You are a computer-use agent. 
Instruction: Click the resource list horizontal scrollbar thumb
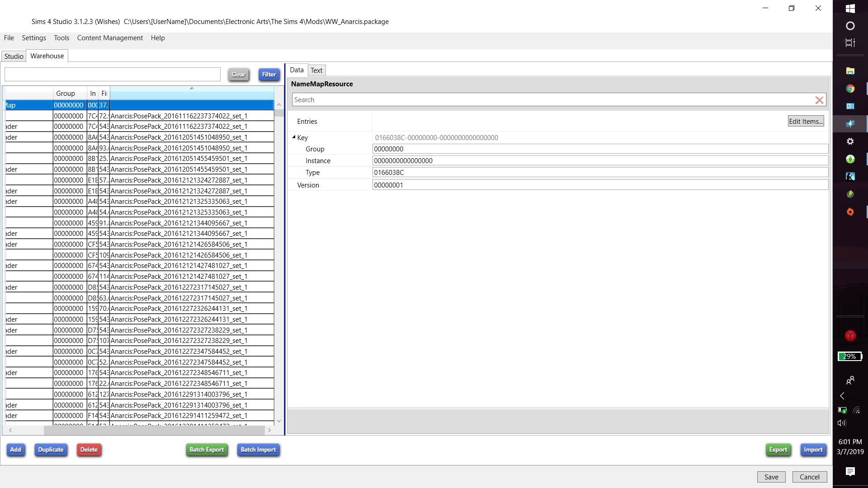tap(154, 430)
